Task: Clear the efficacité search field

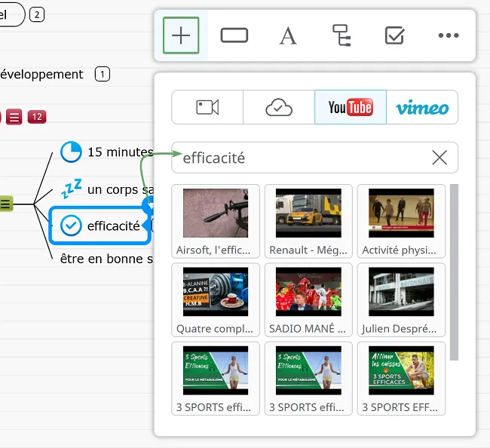Action: [x=439, y=158]
